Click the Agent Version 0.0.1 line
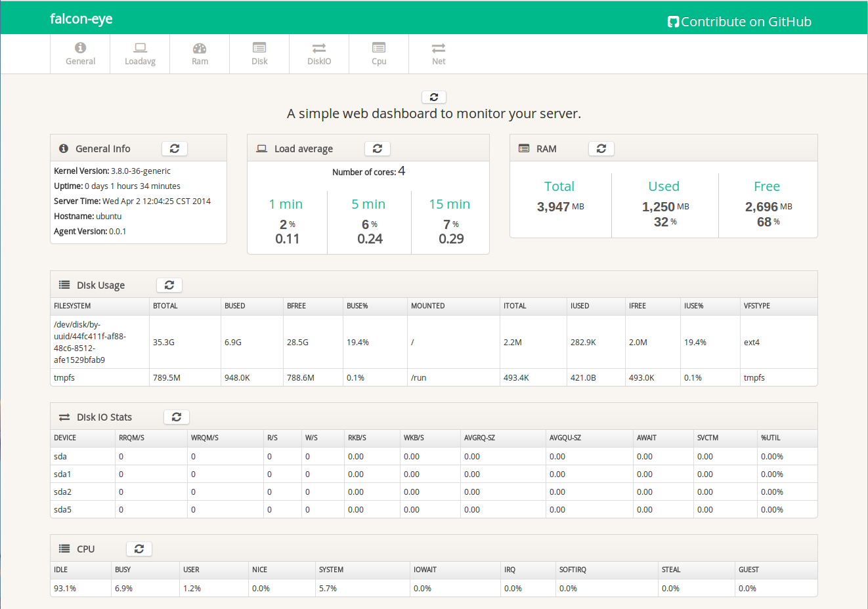This screenshot has height=609, width=868. pyautogui.click(x=90, y=232)
